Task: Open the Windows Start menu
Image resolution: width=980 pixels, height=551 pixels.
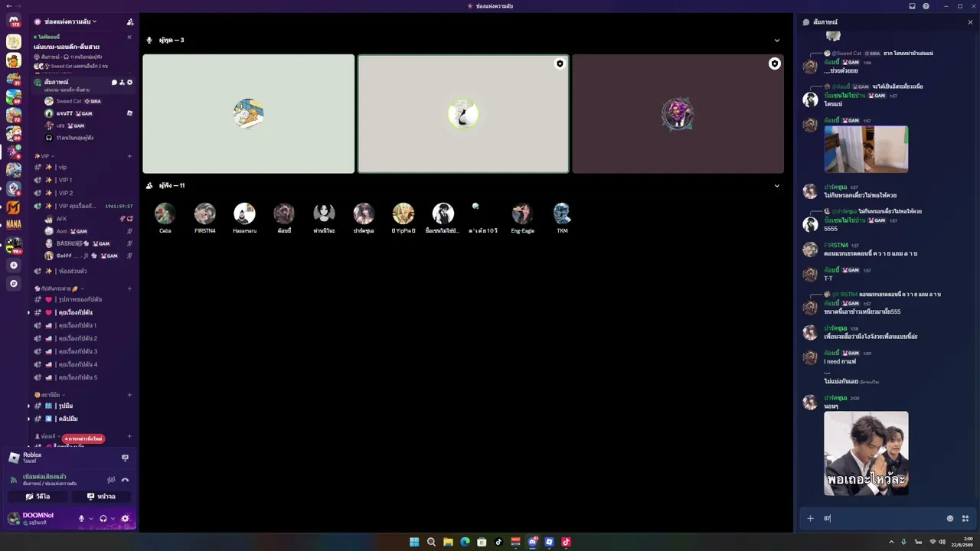Action: pyautogui.click(x=414, y=542)
